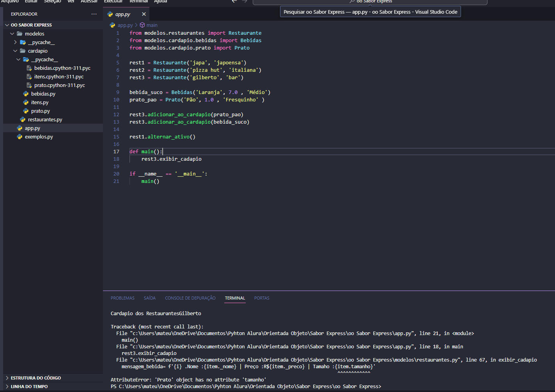The height and width of the screenshot is (392, 555).
Task: Open itens.py in the explorer
Action: pos(40,102)
